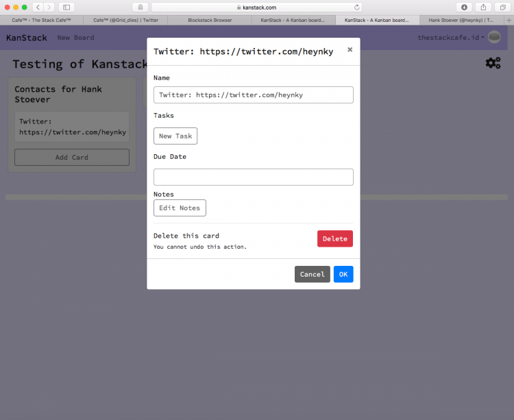The width and height of the screenshot is (514, 420).
Task: Reload the page via refresh icon
Action: [356, 8]
